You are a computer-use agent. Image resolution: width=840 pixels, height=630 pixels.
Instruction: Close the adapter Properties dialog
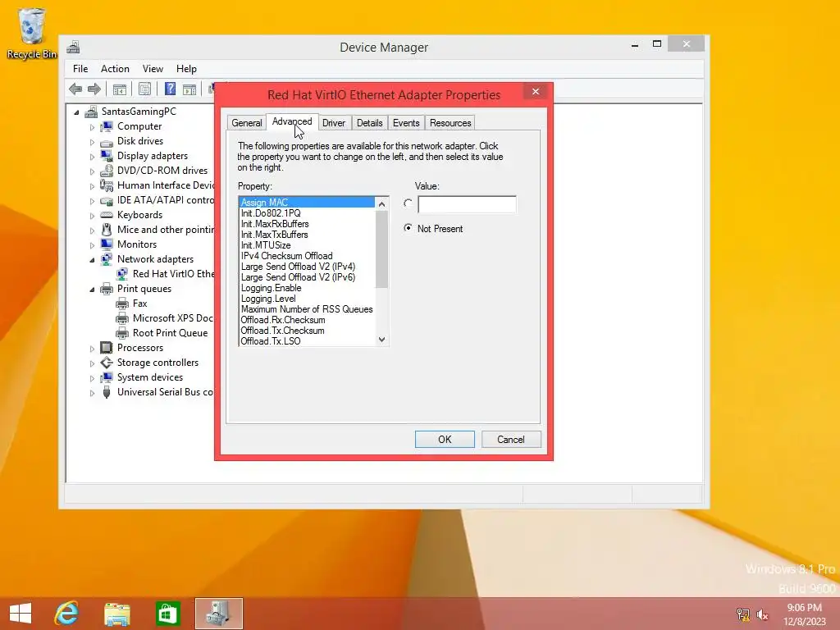tap(536, 92)
